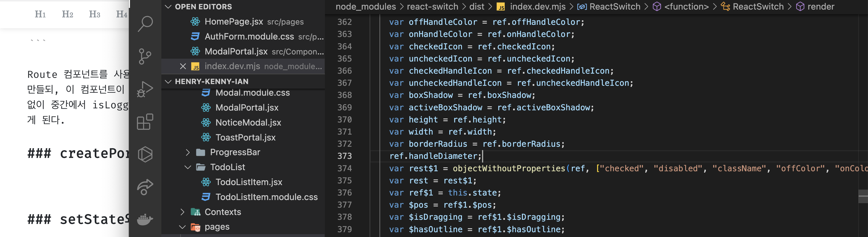Click line number 362 in the gutter
This screenshot has height=237, width=868.
coord(344,22)
